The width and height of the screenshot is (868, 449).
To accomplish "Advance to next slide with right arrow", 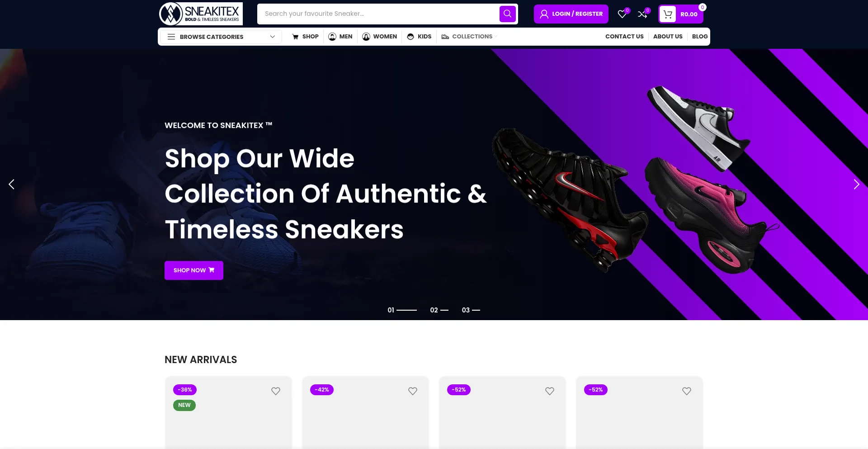I will 856,184.
